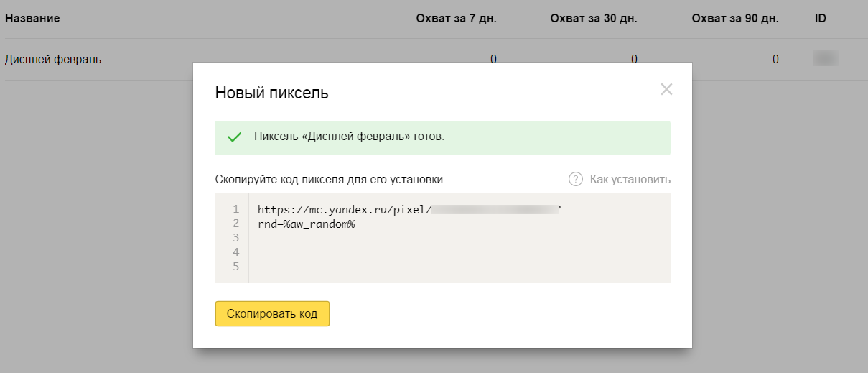The image size is (868, 373).
Task: Open the Как установить link
Action: click(630, 179)
